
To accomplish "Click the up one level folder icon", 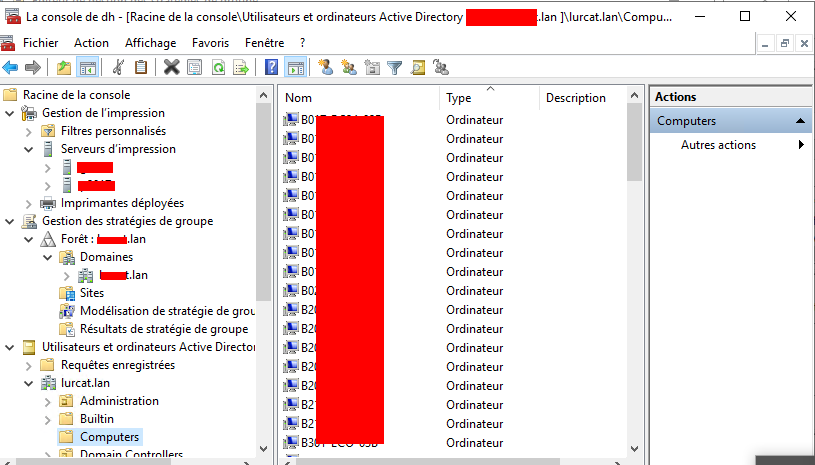I will (64, 68).
